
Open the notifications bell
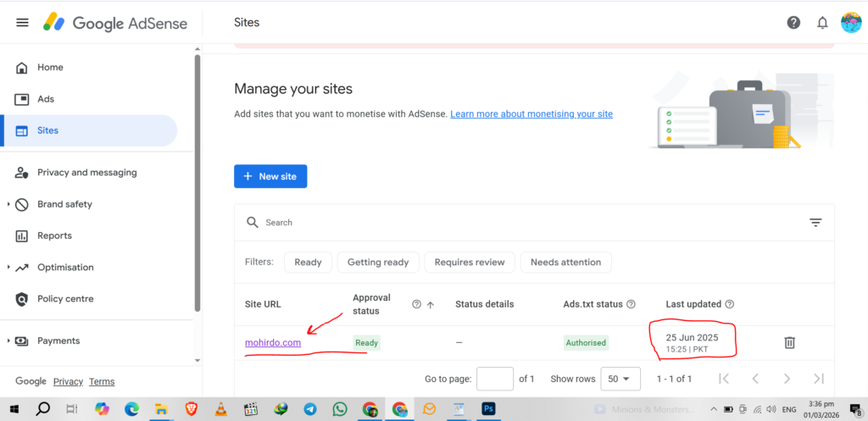822,23
